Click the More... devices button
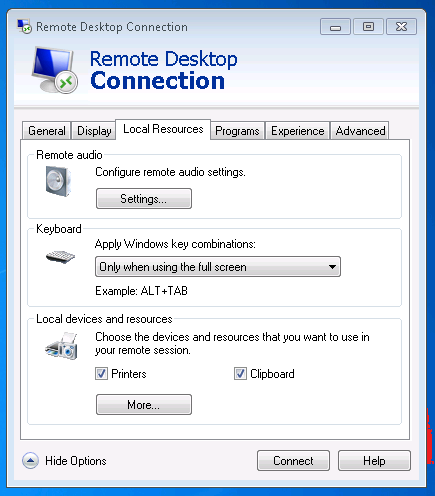This screenshot has height=496, width=435. pyautogui.click(x=144, y=405)
